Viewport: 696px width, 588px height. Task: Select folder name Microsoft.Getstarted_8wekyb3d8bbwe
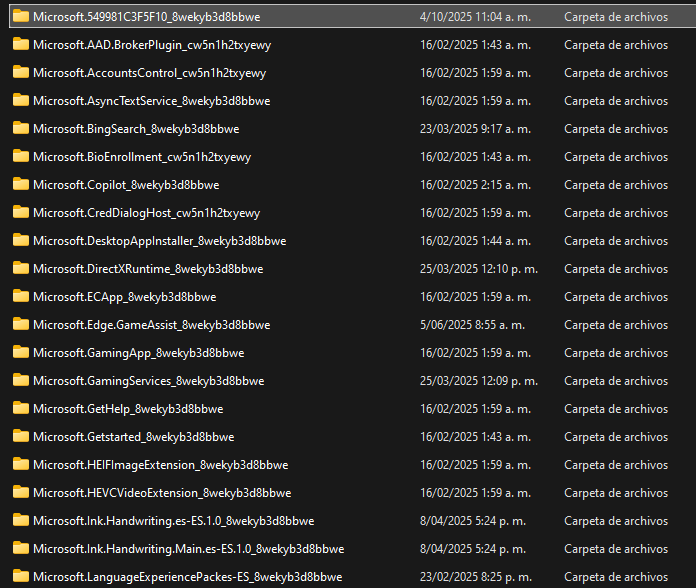pyautogui.click(x=133, y=437)
